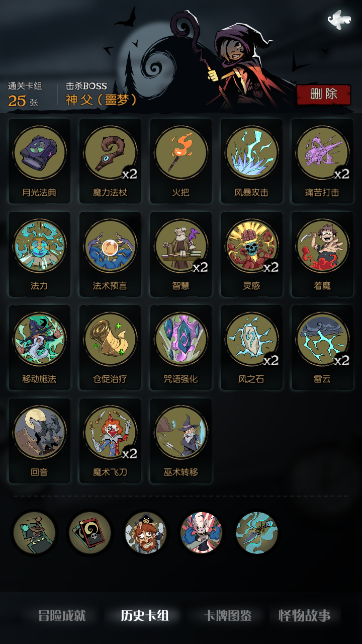Screen dimensions: 362x644
Task: Click the skull spellbook relic thumbnail
Action: coord(89,533)
